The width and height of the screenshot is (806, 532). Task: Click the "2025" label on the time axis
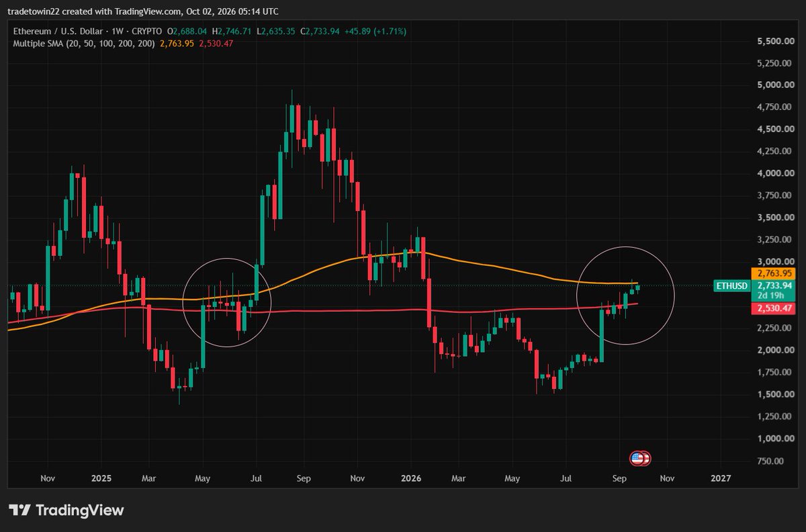101,478
